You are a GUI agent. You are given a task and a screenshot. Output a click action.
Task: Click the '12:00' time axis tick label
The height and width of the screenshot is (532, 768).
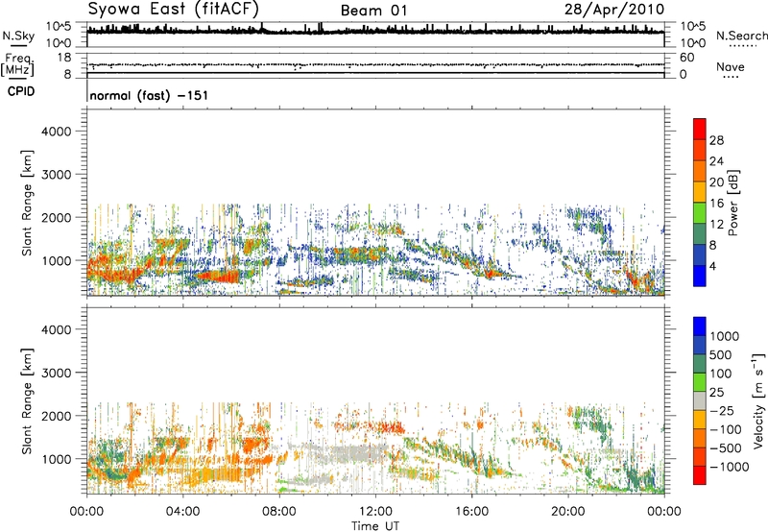[x=375, y=512]
